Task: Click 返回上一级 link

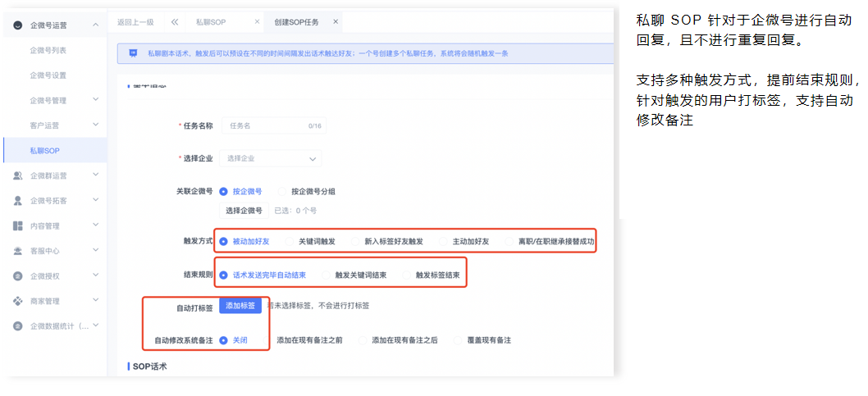Action: click(135, 22)
